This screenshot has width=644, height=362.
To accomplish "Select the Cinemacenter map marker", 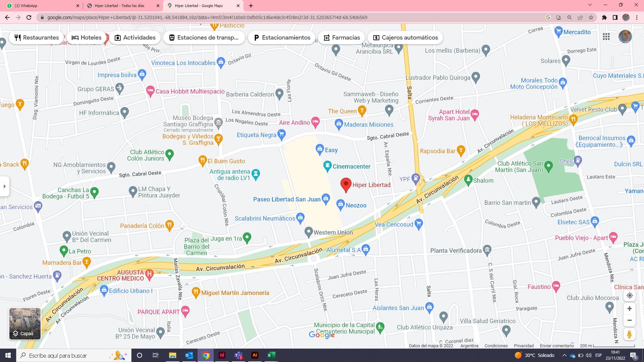I will click(327, 166).
